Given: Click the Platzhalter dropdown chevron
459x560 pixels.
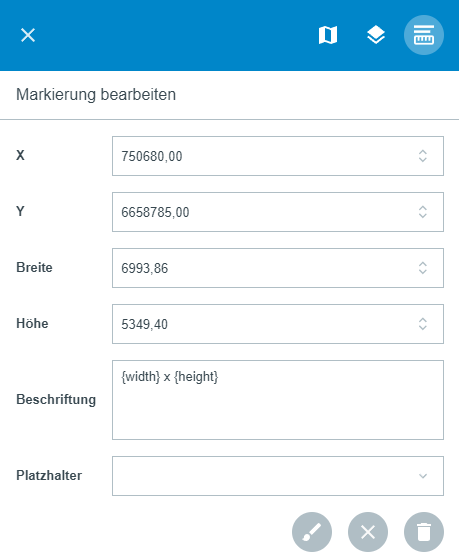Looking at the screenshot, I should pyautogui.click(x=423, y=476).
